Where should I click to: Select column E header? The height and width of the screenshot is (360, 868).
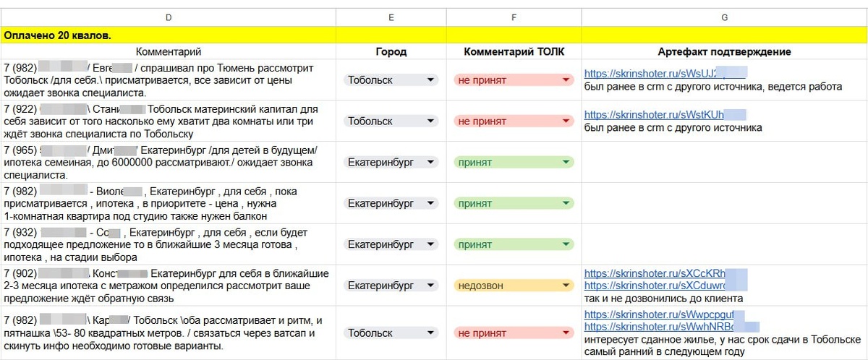(391, 17)
